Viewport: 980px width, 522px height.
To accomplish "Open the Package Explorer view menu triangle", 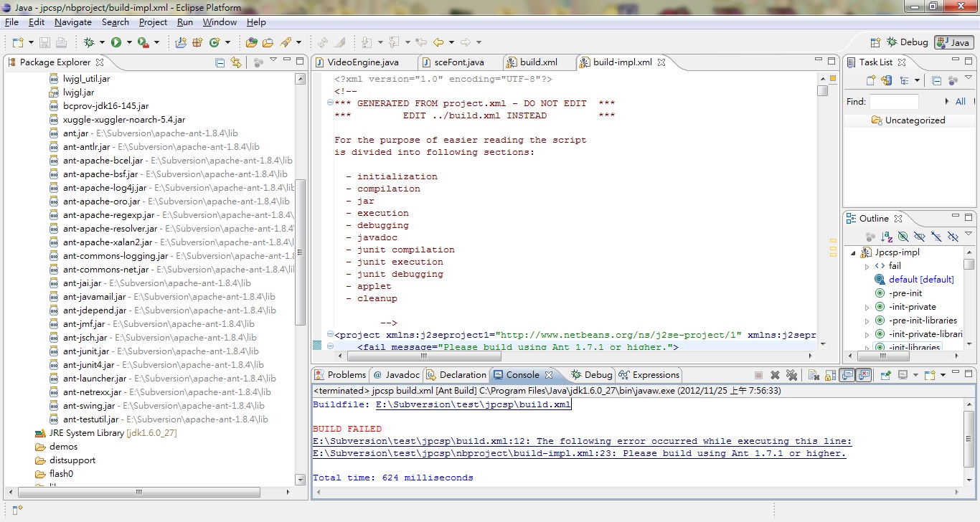I will (x=273, y=60).
